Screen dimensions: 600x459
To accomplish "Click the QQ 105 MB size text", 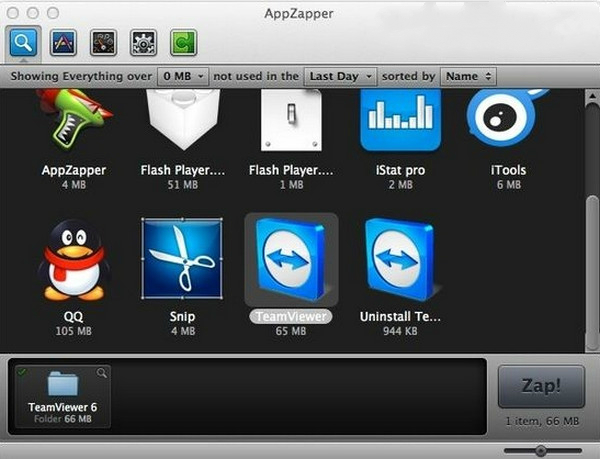I will pyautogui.click(x=73, y=331).
